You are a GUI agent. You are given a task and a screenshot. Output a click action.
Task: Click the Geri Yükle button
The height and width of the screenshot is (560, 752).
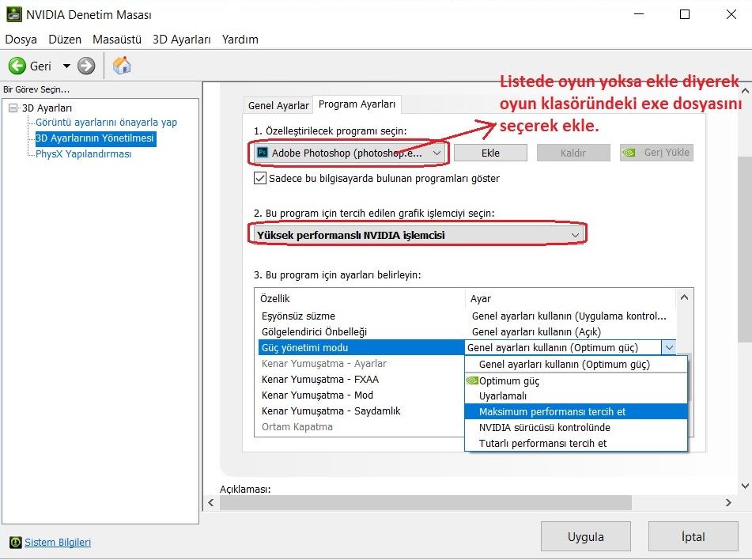pos(656,153)
